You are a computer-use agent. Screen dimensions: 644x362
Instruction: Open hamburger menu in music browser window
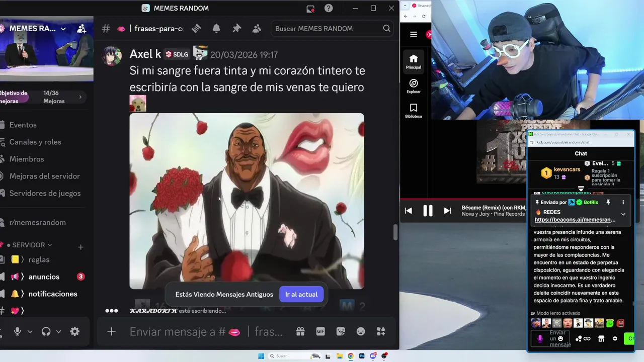pos(414,34)
